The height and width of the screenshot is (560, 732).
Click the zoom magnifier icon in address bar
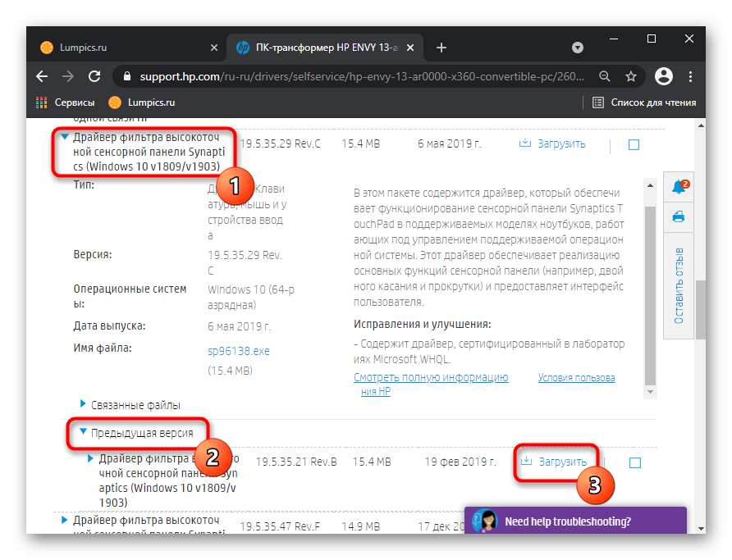point(605,76)
